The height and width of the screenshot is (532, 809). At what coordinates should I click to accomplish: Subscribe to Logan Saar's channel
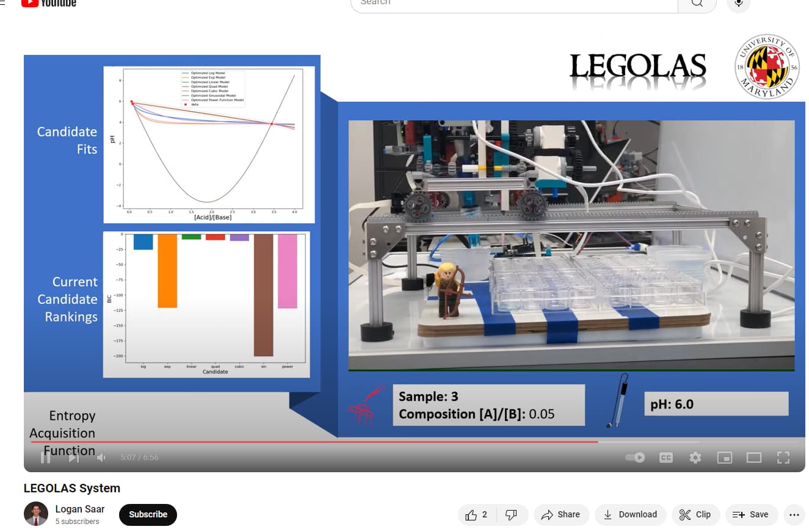pos(148,514)
